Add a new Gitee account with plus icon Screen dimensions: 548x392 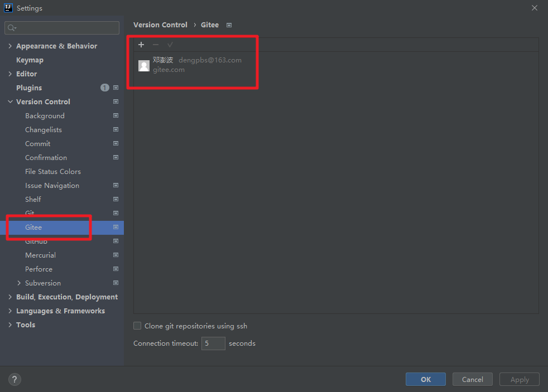pos(141,45)
